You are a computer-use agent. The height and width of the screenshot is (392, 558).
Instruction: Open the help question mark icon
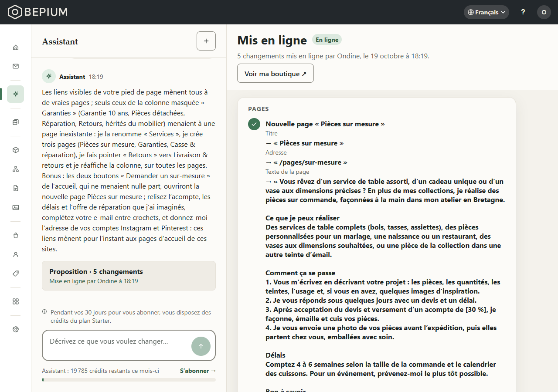523,12
